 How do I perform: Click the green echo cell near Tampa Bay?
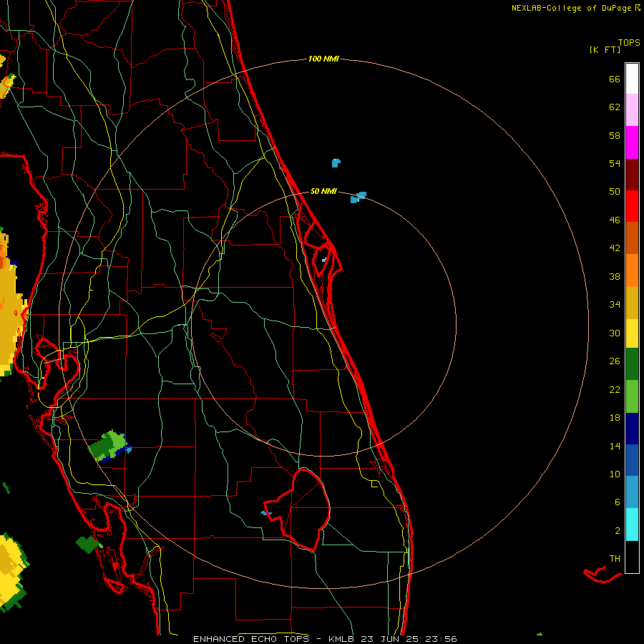click(109, 447)
